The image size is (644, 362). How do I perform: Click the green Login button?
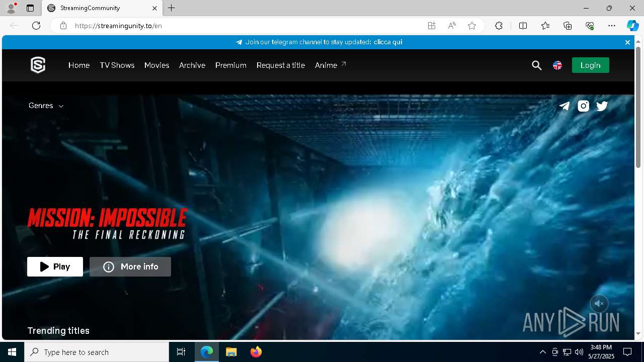[590, 65]
